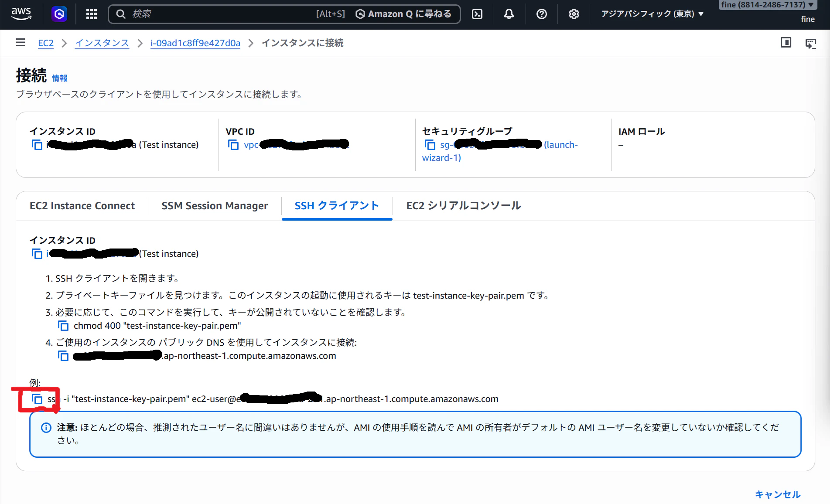Switch to SSM Session Manager tab

pyautogui.click(x=215, y=206)
